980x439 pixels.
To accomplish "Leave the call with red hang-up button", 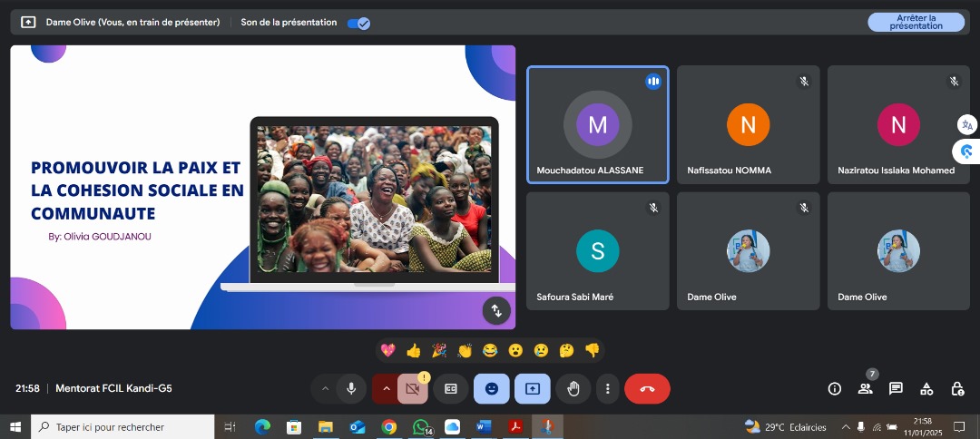I will click(x=648, y=389).
